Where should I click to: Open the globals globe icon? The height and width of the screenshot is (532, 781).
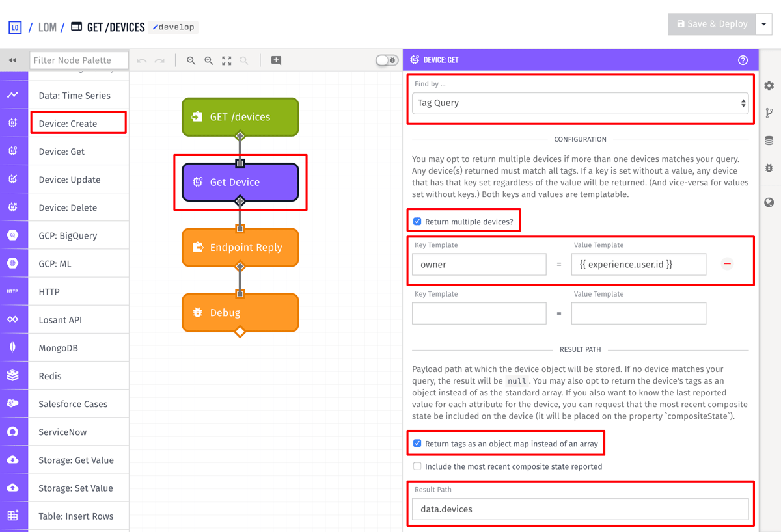point(769,203)
